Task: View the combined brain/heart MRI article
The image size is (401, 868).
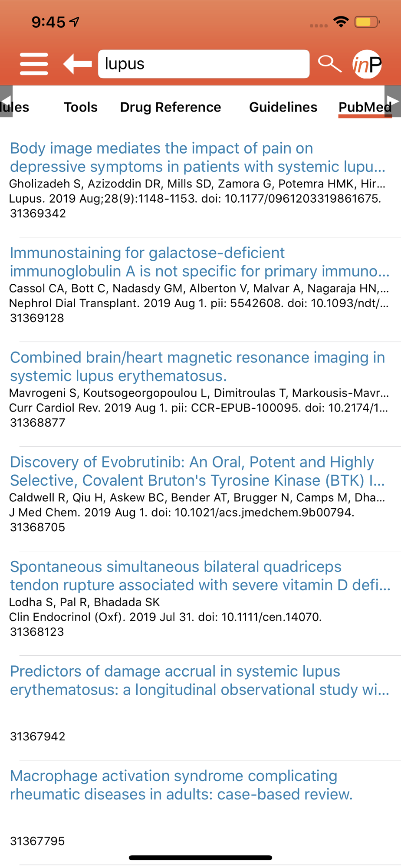Action: point(197,367)
